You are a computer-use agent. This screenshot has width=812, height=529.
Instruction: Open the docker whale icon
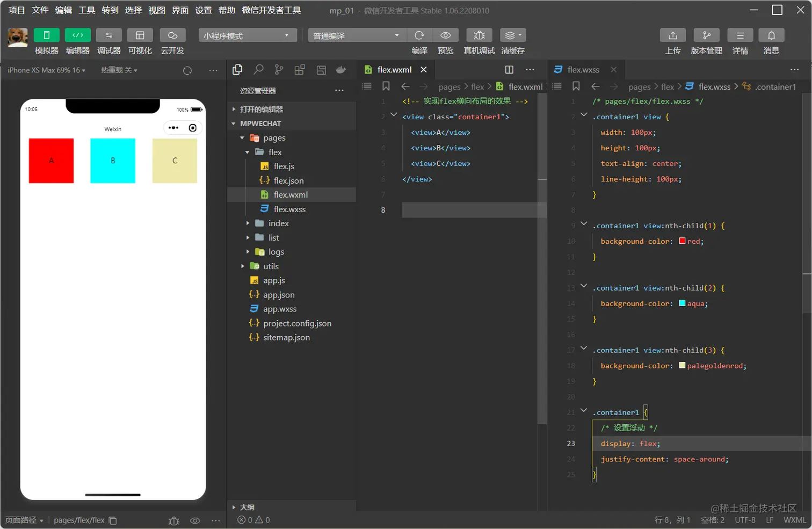coord(341,69)
